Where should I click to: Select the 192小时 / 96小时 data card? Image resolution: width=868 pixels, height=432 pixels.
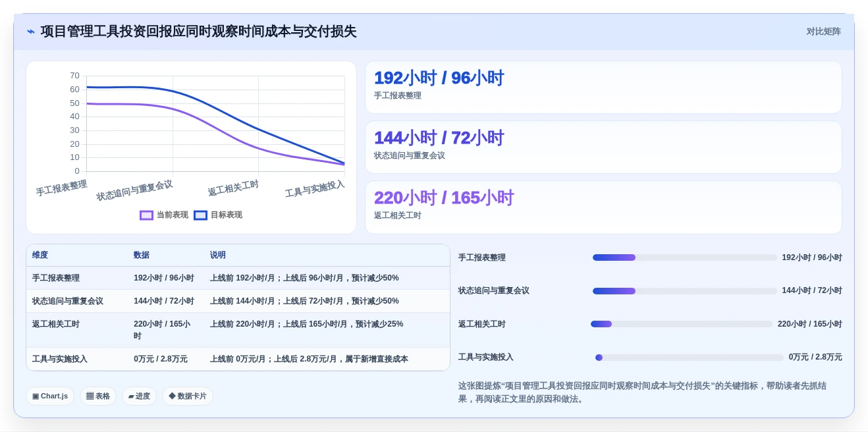click(603, 87)
